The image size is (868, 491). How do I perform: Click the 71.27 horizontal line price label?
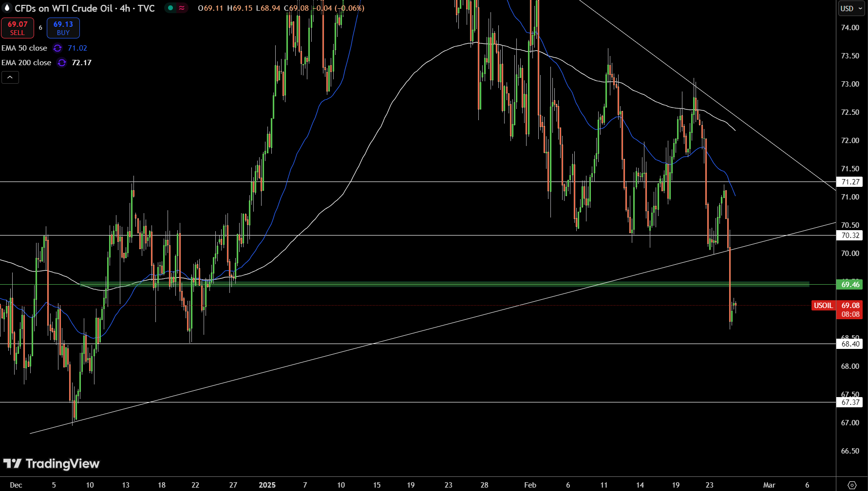[850, 182]
